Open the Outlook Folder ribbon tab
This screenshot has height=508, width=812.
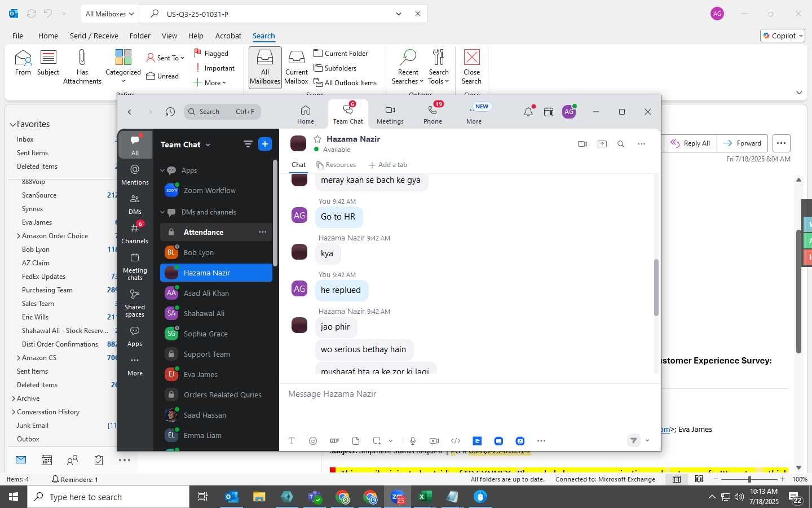pyautogui.click(x=140, y=36)
